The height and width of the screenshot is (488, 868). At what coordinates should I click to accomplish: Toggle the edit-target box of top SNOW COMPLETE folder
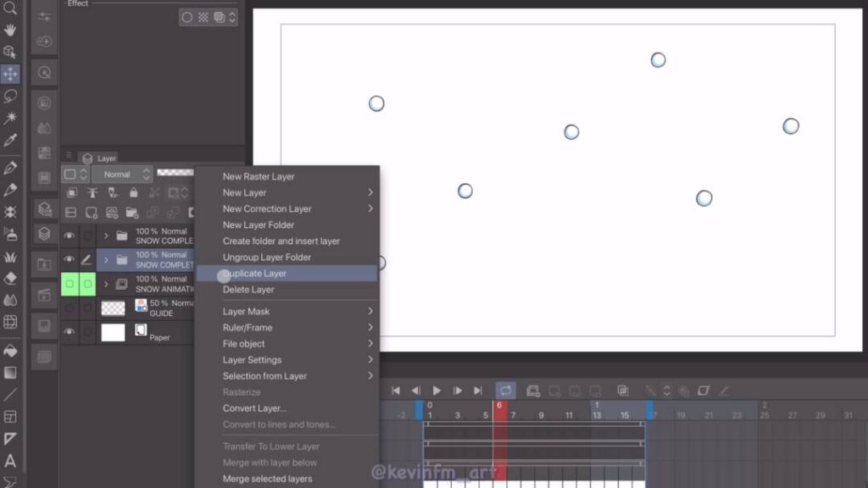click(x=87, y=236)
